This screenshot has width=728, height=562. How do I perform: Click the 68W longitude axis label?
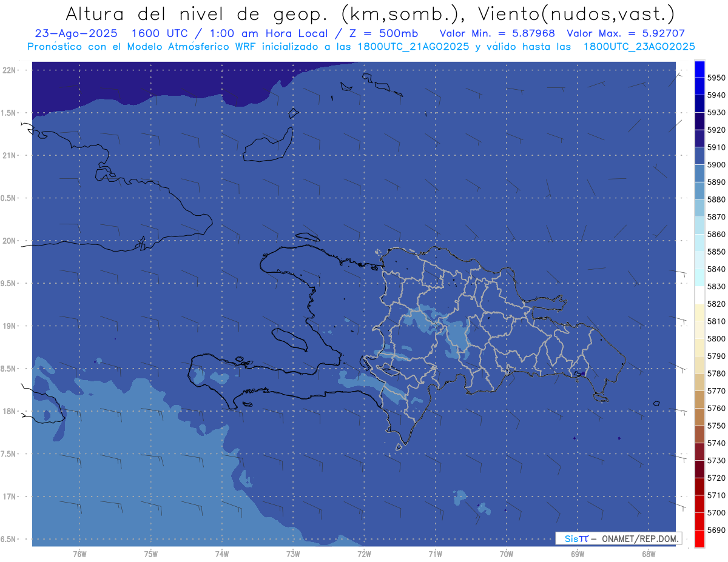click(648, 554)
